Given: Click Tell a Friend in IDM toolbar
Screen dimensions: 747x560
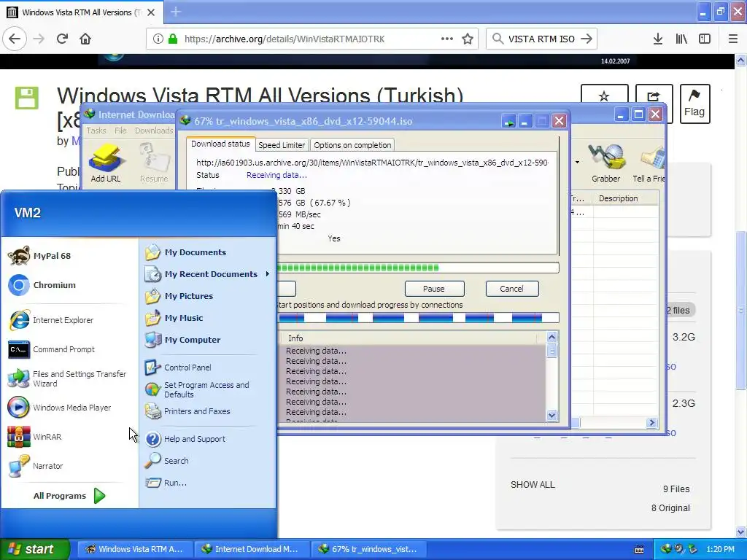Looking at the screenshot, I should pyautogui.click(x=649, y=163).
